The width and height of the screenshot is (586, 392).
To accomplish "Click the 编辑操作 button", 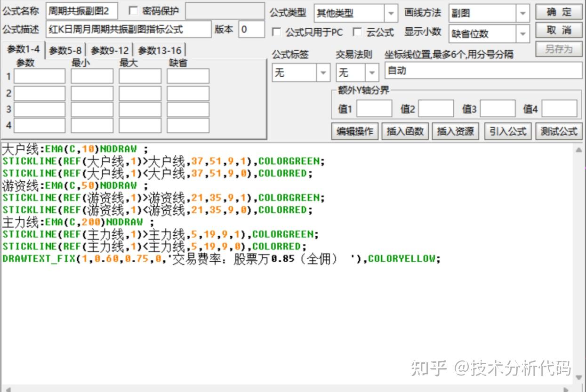I will [355, 131].
